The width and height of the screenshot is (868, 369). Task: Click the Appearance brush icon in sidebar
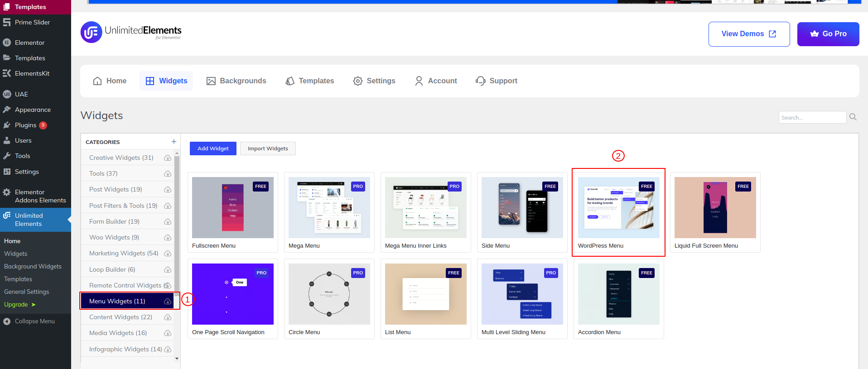(x=7, y=110)
